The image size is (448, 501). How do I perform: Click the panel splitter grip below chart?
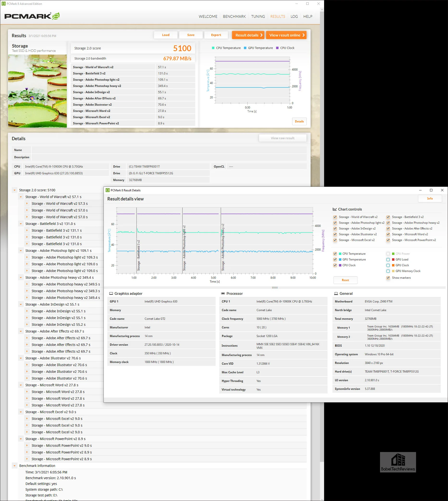tap(275, 288)
